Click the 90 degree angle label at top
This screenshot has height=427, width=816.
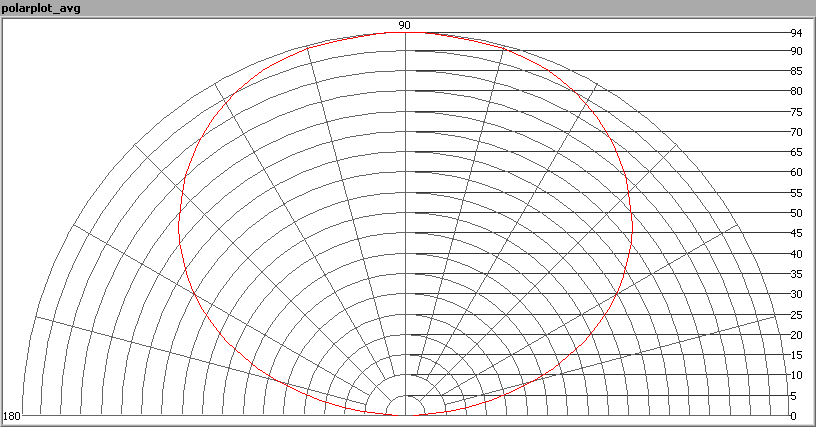click(x=405, y=24)
